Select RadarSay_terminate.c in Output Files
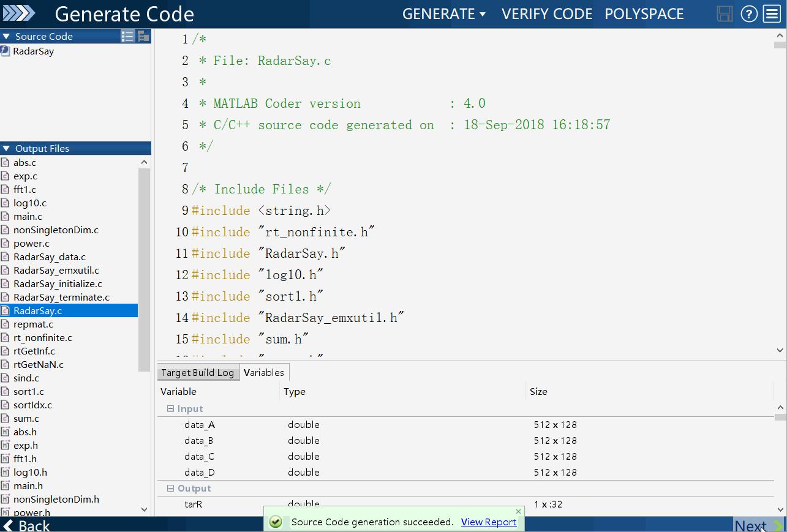Viewport: 787px width, 532px height. (62, 297)
